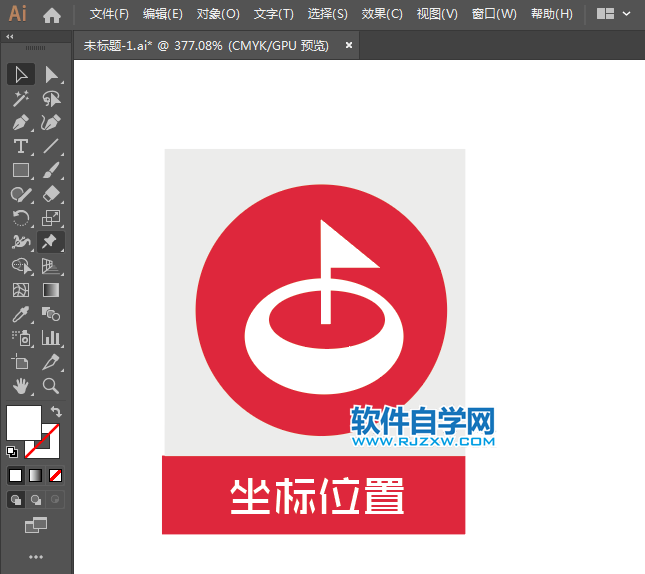Select the Direct Selection tool
Viewport: 645px width, 574px height.
[x=51, y=74]
